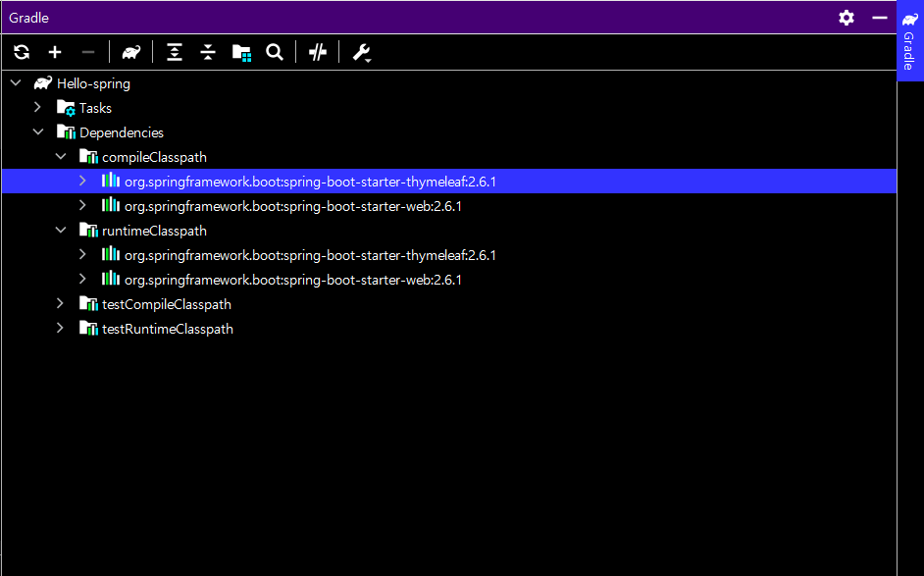Toggle offline mode
The width and height of the screenshot is (924, 576).
pos(318,52)
